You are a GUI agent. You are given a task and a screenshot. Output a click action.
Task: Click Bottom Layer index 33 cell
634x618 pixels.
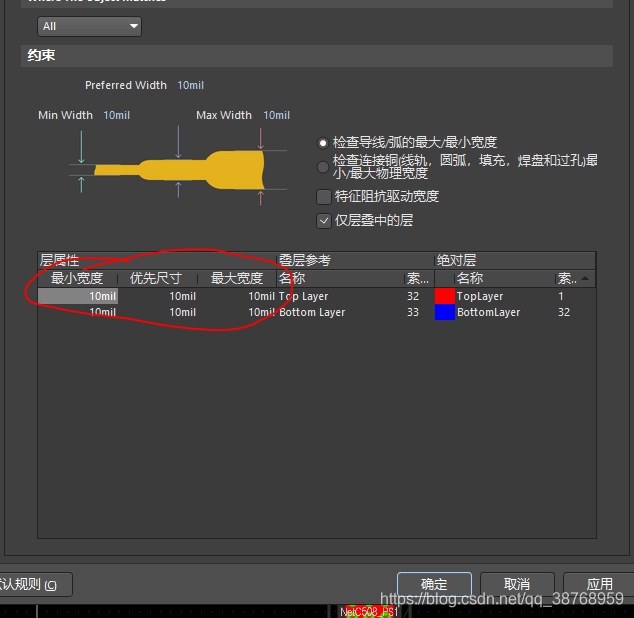coord(413,312)
